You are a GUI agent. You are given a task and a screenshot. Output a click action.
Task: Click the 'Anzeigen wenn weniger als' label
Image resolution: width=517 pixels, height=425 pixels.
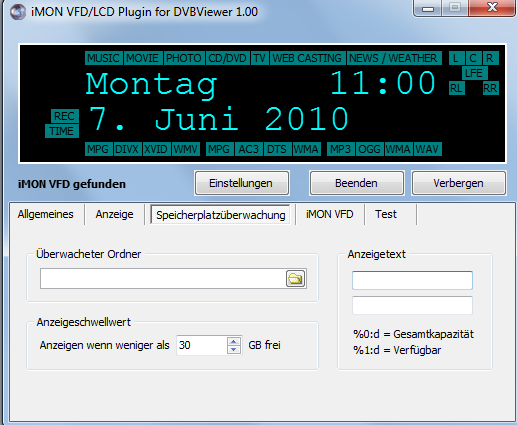[105, 345]
